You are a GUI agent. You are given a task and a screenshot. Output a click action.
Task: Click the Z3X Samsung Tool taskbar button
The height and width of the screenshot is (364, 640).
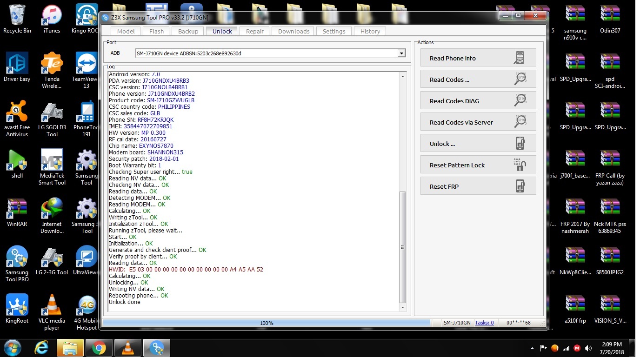click(156, 348)
